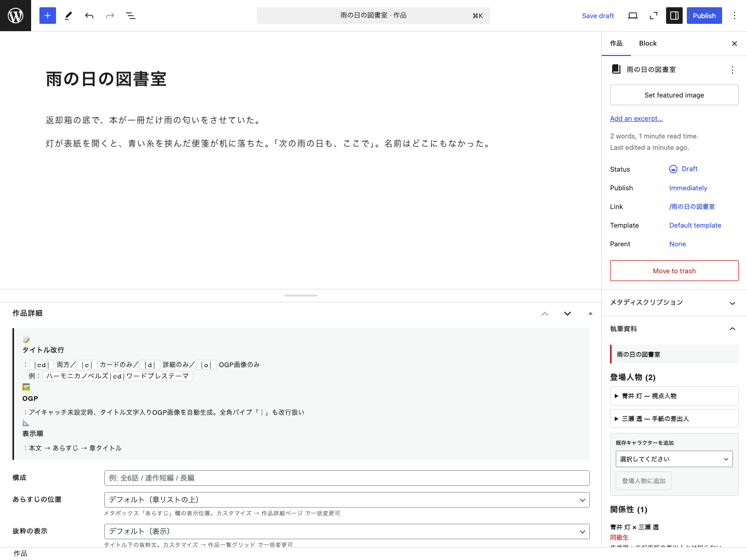
Task: Expand the メタディスクリプション panel
Action: [674, 303]
